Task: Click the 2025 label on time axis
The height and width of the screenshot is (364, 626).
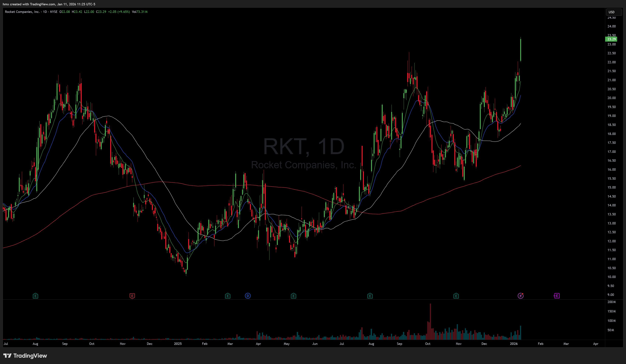Action: point(178,344)
